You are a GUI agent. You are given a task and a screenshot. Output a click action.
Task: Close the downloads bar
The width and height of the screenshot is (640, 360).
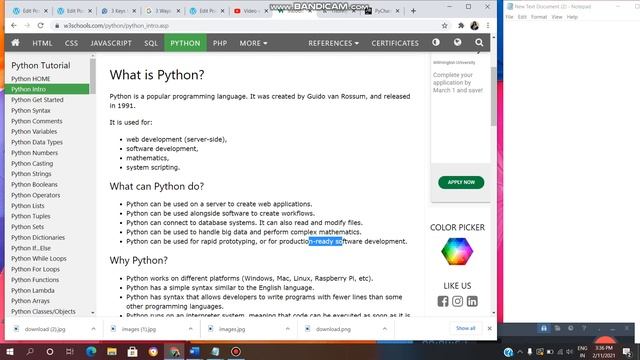[489, 328]
